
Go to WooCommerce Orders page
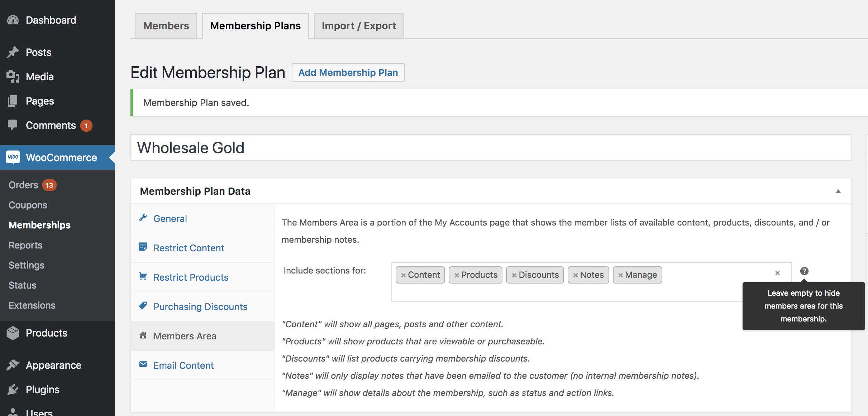23,185
